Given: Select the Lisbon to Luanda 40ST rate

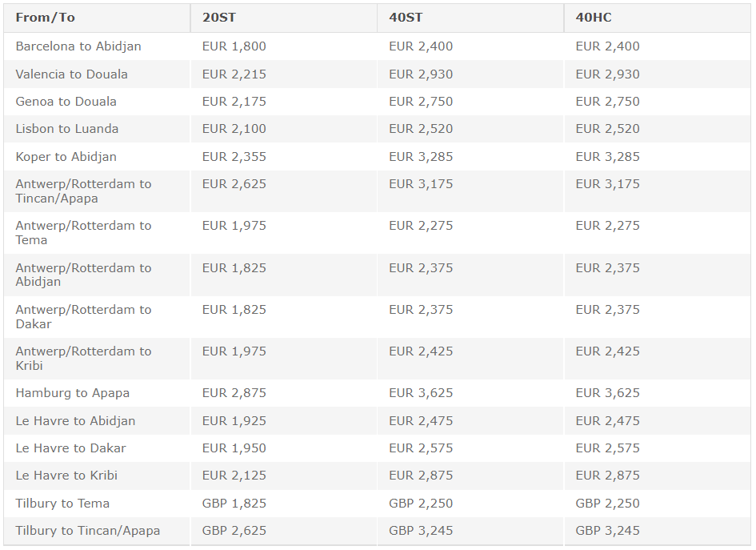Looking at the screenshot, I should [x=421, y=129].
